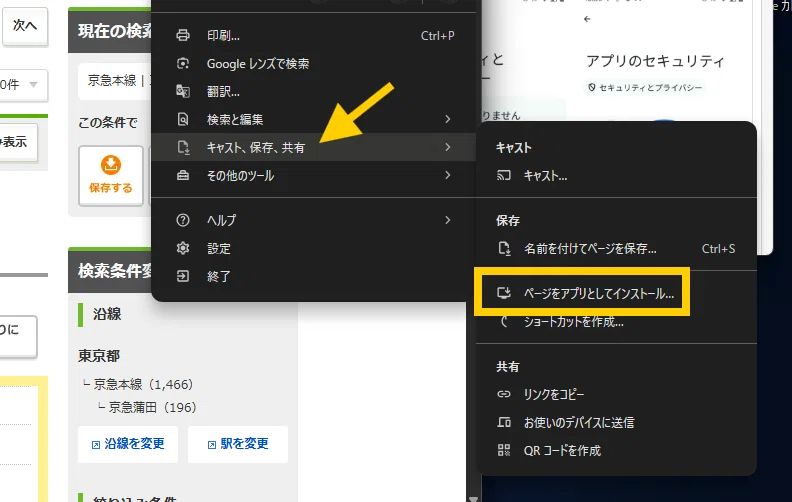Click the 駅を変更 button
The width and height of the screenshot is (792, 502).
[x=238, y=444]
